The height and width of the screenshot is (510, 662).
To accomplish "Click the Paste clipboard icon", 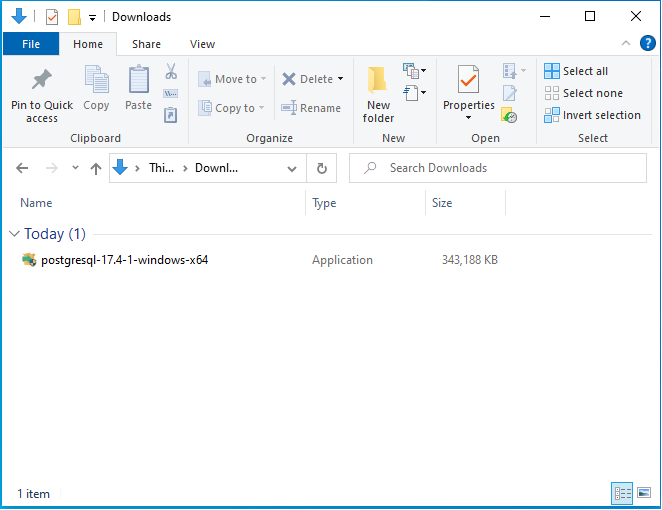I will point(138,80).
